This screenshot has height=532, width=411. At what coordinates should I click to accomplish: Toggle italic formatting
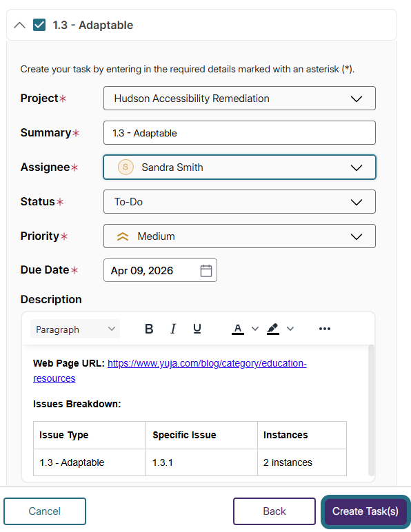(x=173, y=329)
